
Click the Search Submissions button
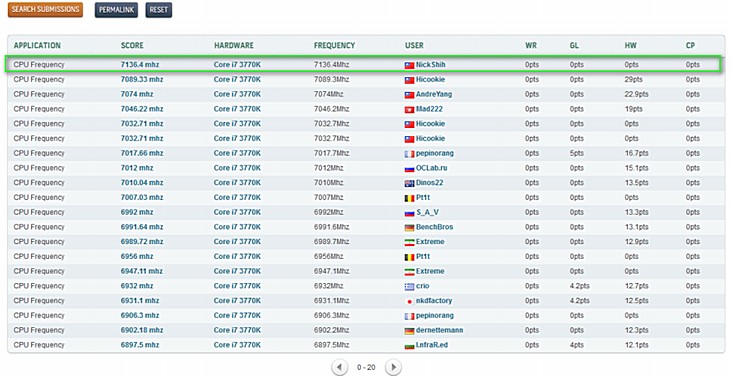click(45, 10)
